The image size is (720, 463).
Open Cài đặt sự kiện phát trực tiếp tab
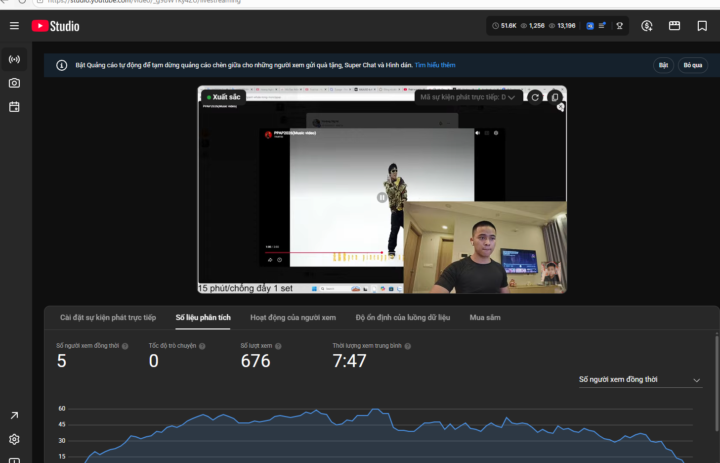[x=108, y=317]
